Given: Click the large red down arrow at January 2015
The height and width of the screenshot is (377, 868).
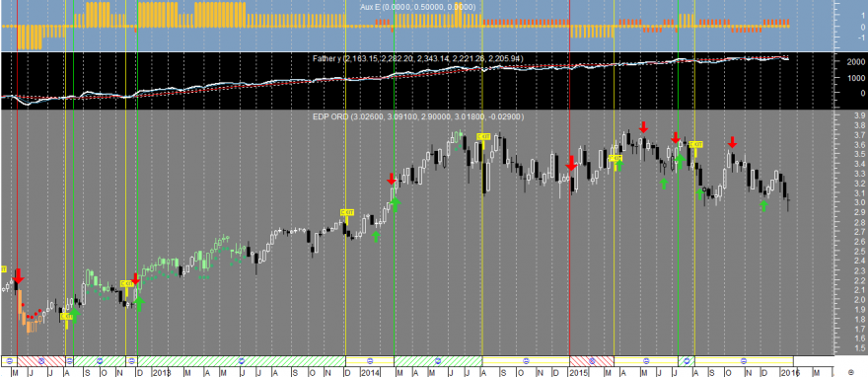Looking at the screenshot, I should pos(572,164).
